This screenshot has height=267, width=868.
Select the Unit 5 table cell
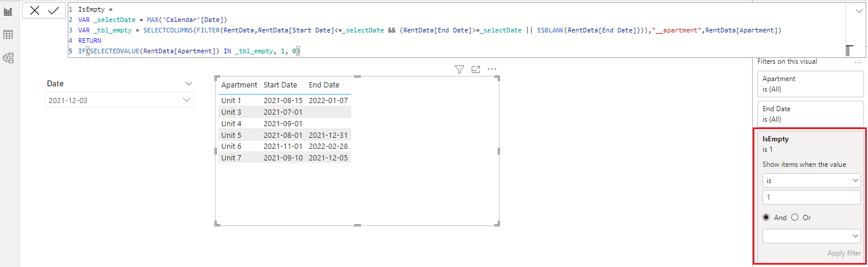[x=231, y=135]
